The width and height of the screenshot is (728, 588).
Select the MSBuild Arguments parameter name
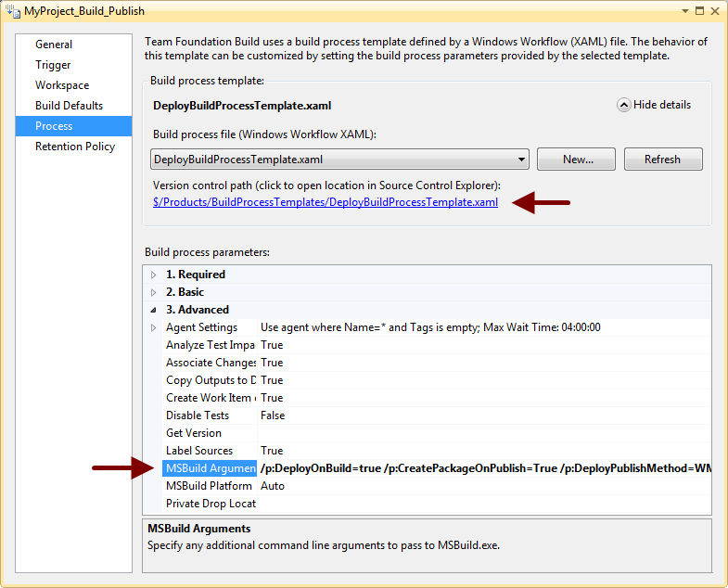(x=210, y=468)
